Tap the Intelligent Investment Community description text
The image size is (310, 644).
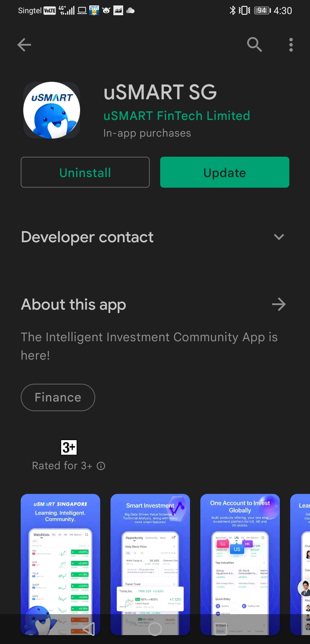pyautogui.click(x=149, y=346)
